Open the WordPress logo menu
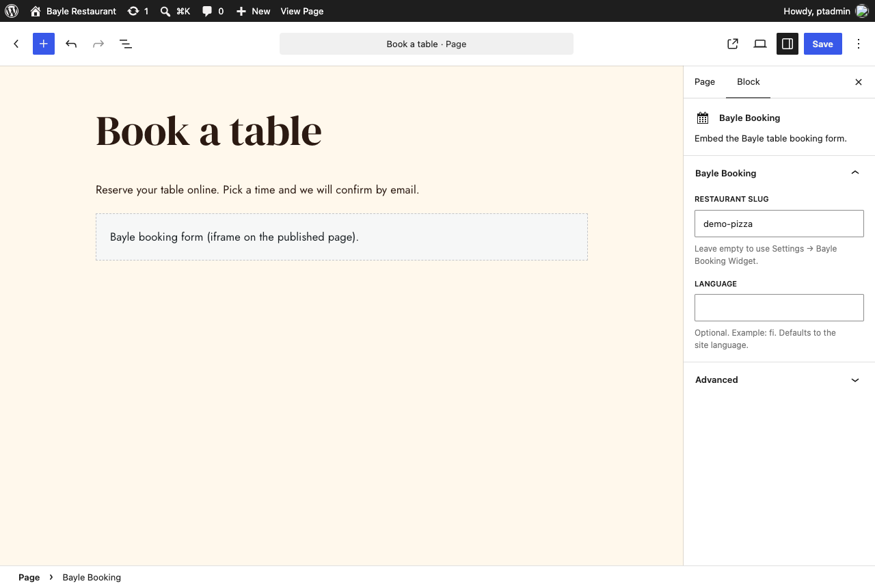The width and height of the screenshot is (875, 588). (12, 11)
